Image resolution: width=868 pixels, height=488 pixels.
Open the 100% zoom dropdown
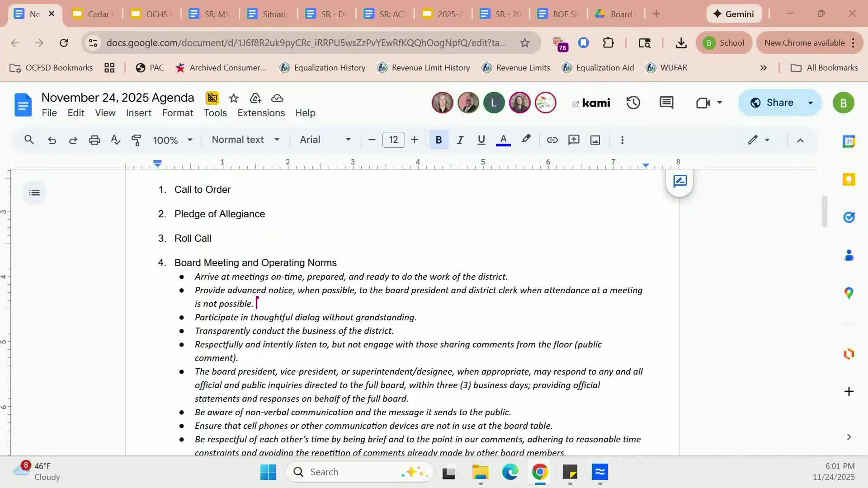[x=173, y=140]
